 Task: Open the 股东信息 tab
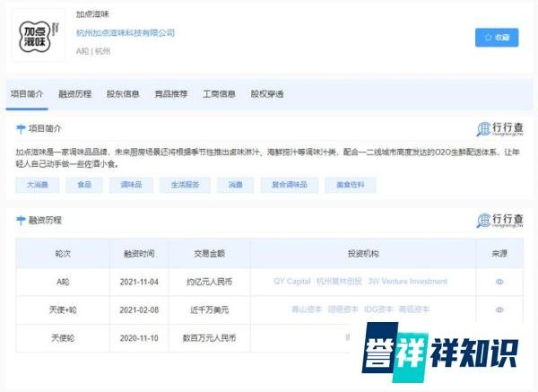[x=123, y=94]
